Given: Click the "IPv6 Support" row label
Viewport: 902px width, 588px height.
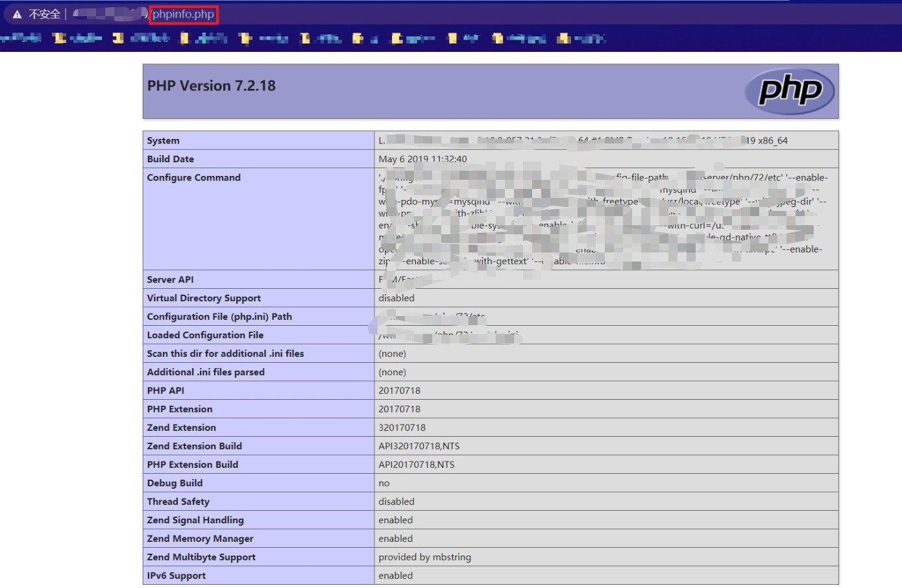Looking at the screenshot, I should click(x=177, y=576).
